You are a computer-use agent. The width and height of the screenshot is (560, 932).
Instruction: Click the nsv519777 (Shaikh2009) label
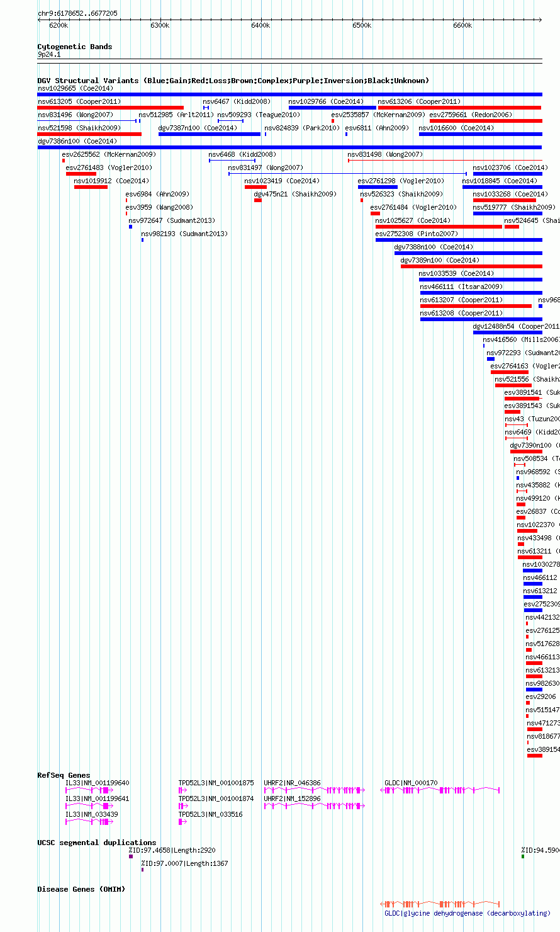click(514, 207)
